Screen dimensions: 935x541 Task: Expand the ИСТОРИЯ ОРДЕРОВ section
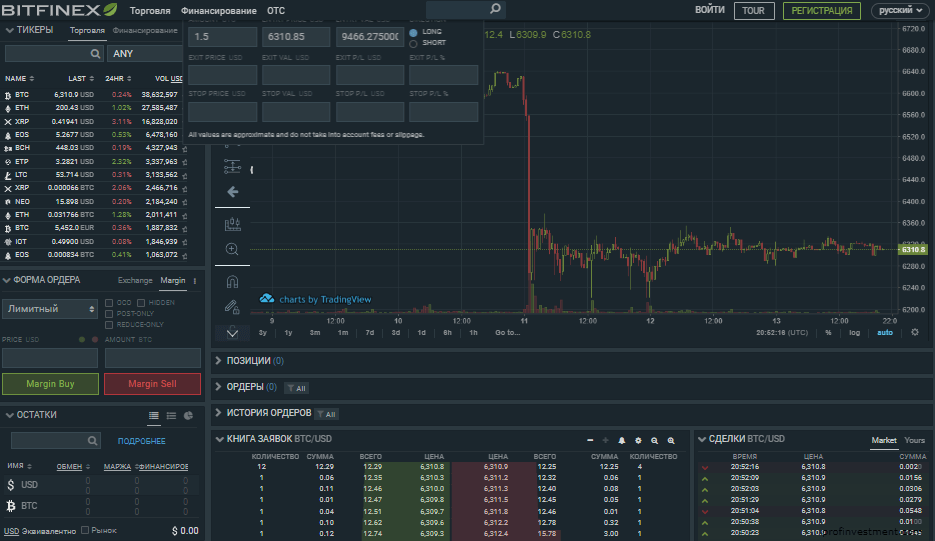tap(218, 413)
